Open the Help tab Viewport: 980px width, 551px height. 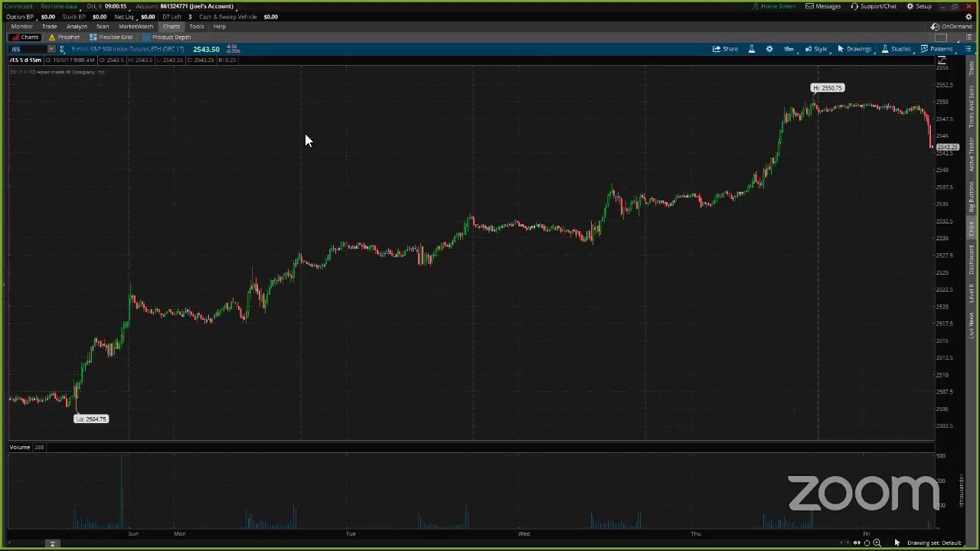tap(220, 26)
